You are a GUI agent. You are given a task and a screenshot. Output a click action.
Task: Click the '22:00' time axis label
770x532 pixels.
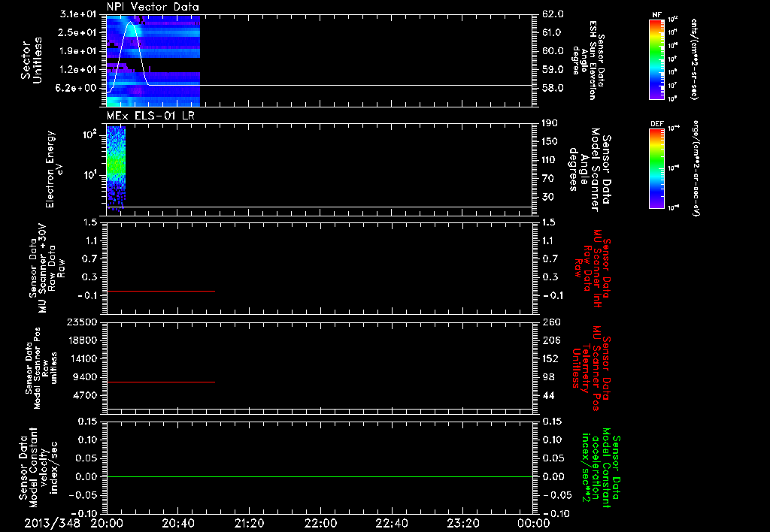pos(320,523)
